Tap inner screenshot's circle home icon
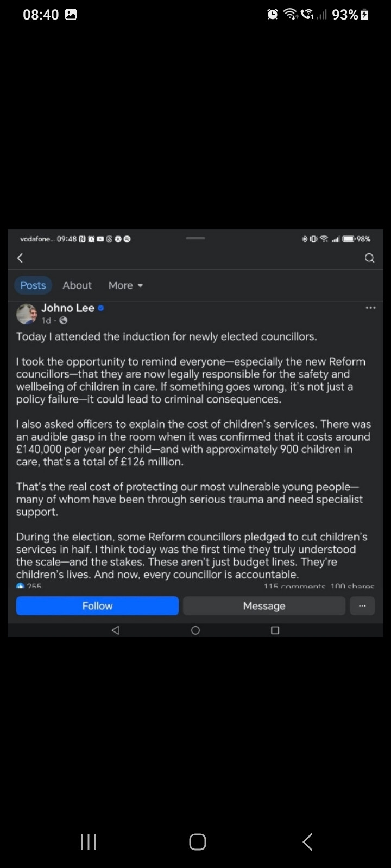The image size is (391, 868). [195, 630]
